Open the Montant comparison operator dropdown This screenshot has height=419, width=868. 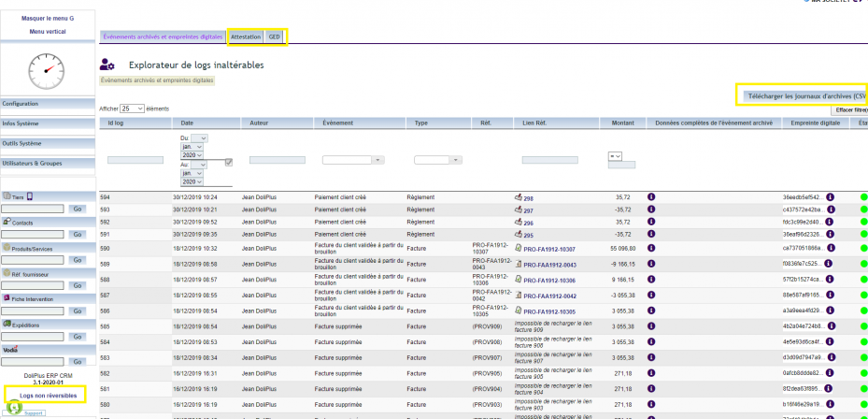click(x=615, y=156)
